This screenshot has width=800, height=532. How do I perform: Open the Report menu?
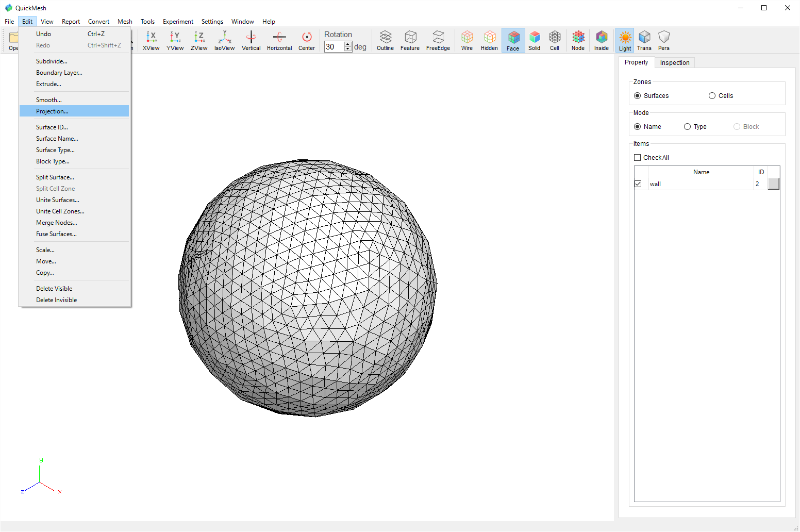click(x=71, y=22)
